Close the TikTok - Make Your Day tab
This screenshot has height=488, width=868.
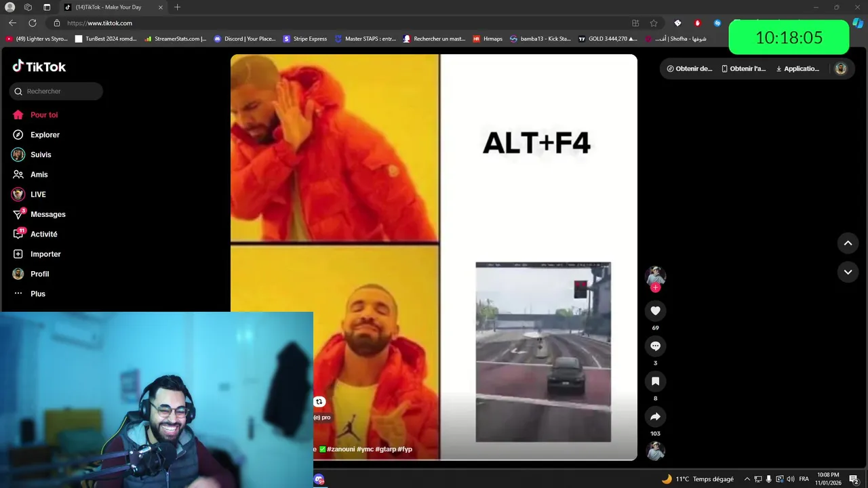click(161, 7)
